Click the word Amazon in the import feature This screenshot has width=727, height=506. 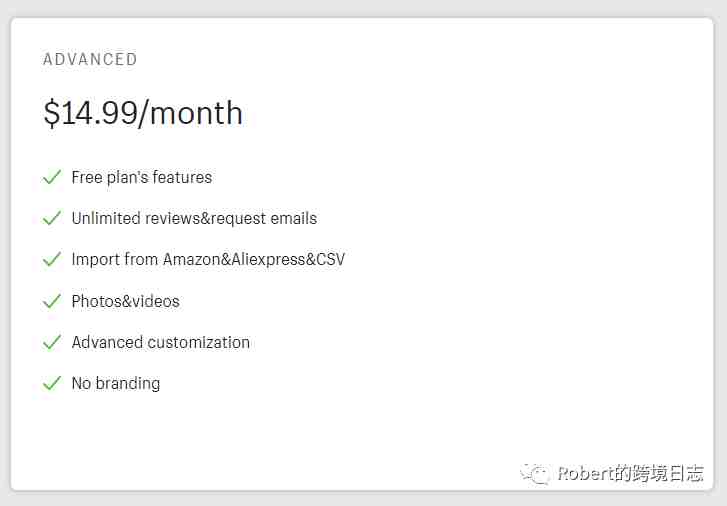(x=192, y=259)
